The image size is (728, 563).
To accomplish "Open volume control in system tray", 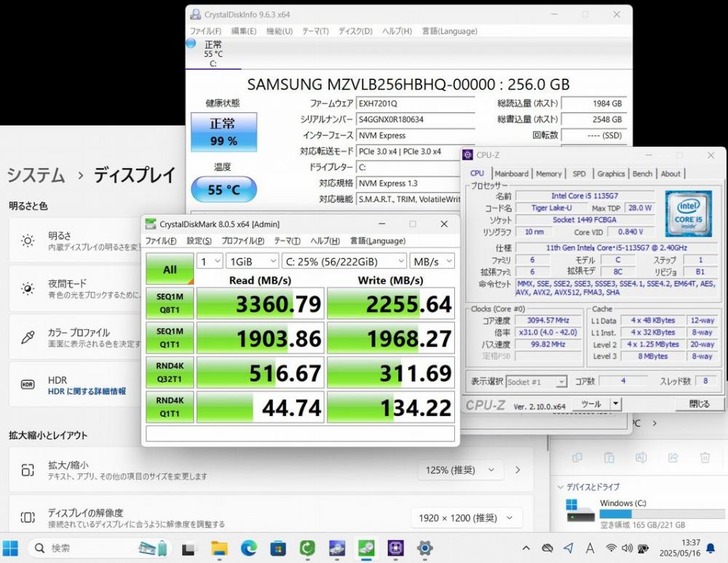I will (x=627, y=548).
